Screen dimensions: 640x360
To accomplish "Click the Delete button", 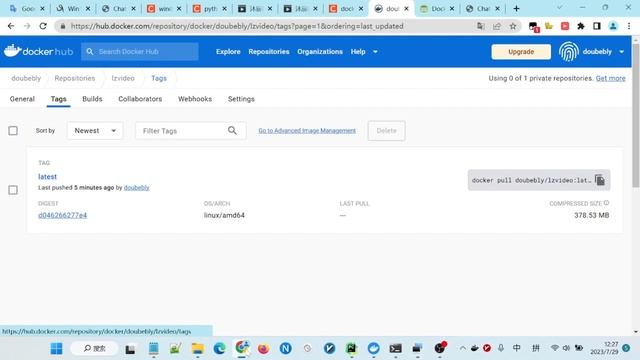I will pyautogui.click(x=386, y=131).
